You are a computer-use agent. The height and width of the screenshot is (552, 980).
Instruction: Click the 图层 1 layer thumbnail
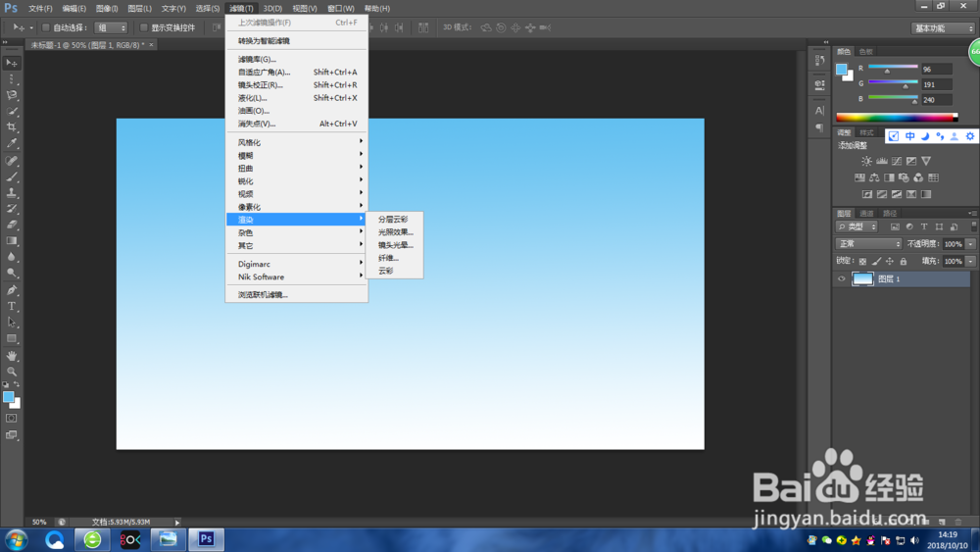[862, 278]
